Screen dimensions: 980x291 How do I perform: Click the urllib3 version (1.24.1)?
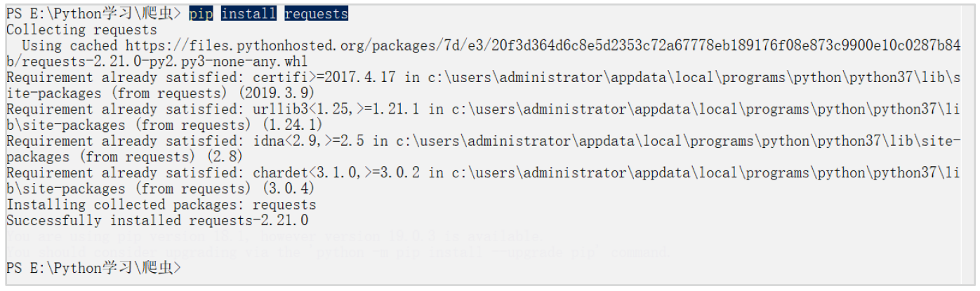click(x=292, y=126)
